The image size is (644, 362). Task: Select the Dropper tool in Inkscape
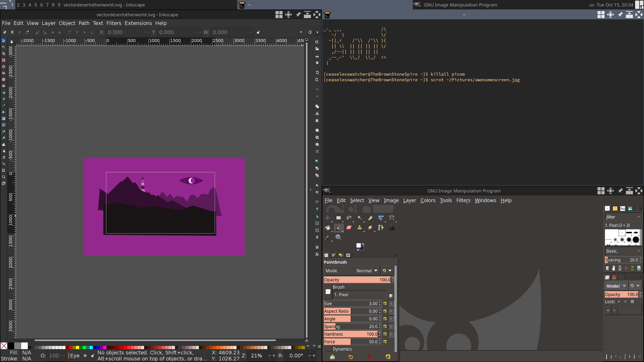[3, 131]
